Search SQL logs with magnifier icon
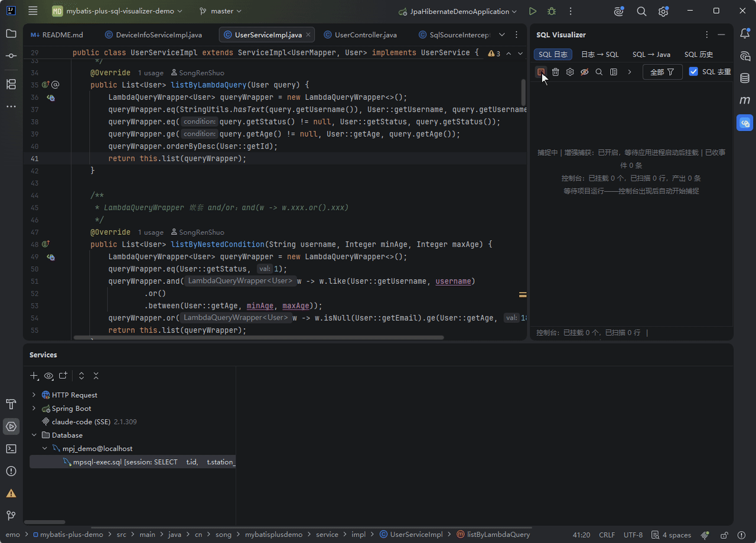 pos(599,72)
